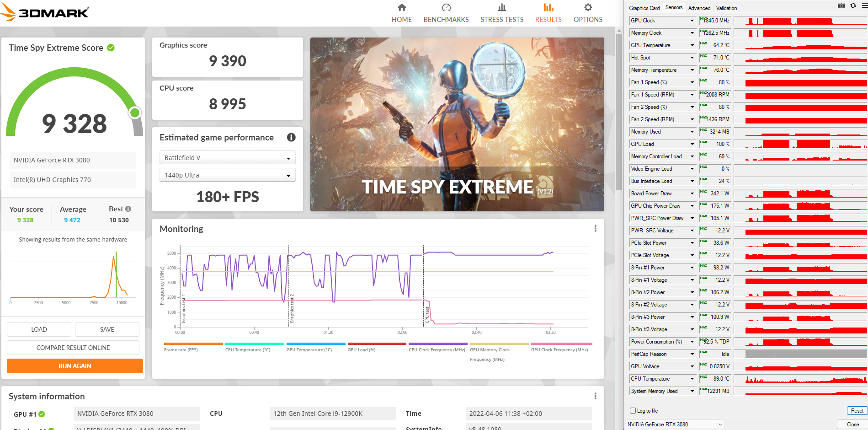Expand the Memory Used sensor dropdown
Image resolution: width=868 pixels, height=430 pixels.
click(x=692, y=132)
